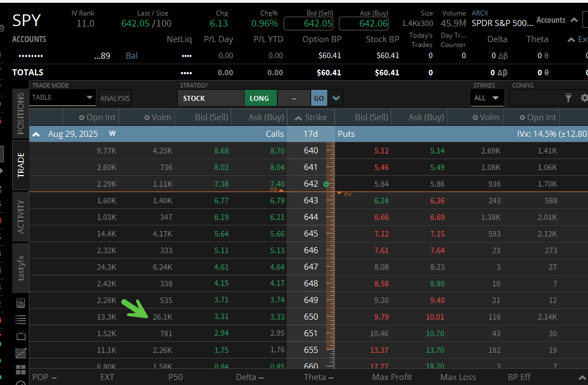The image size is (588, 385).
Task: Switch to the ACTIVITY tab
Action: click(20, 216)
